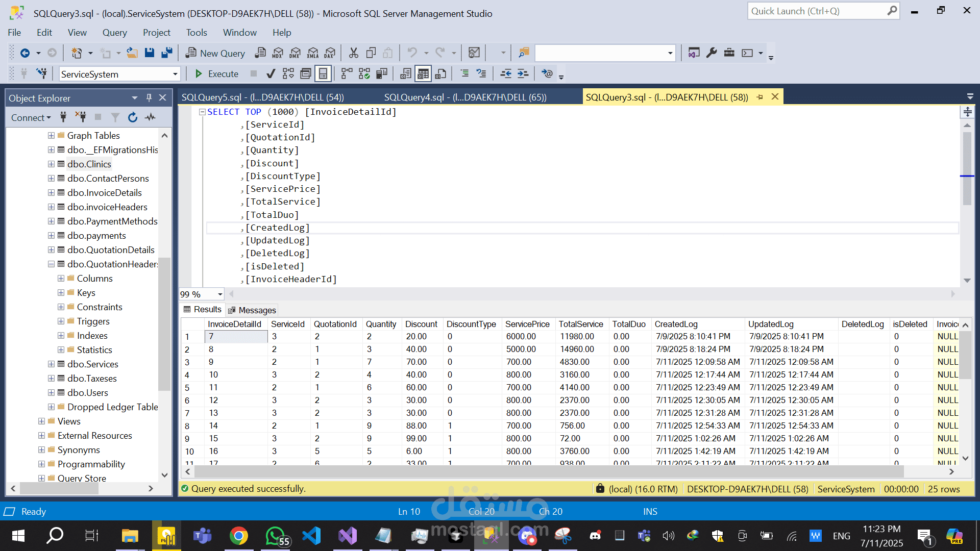Click the Filter icon in Object Explorer

pyautogui.click(x=115, y=117)
